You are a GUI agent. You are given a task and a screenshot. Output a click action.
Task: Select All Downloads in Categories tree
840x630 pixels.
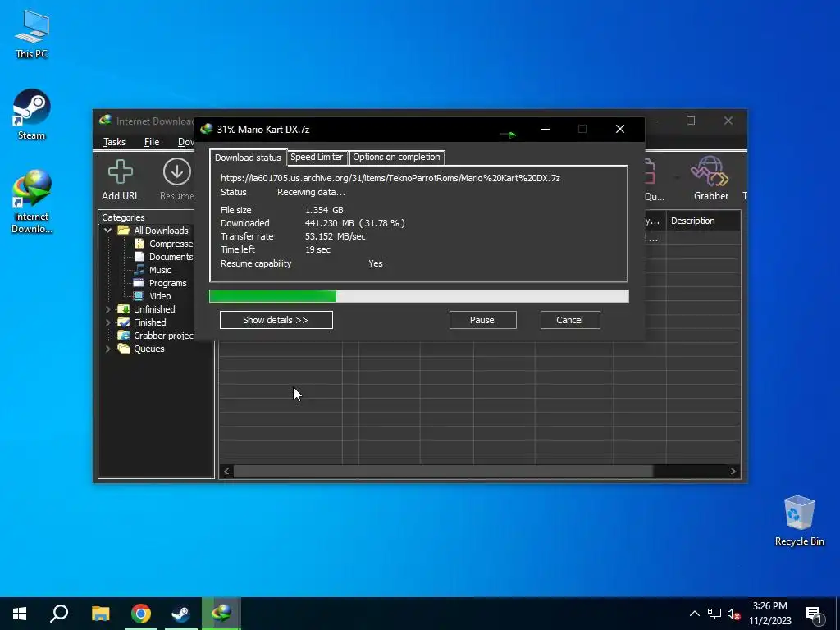coord(153,231)
